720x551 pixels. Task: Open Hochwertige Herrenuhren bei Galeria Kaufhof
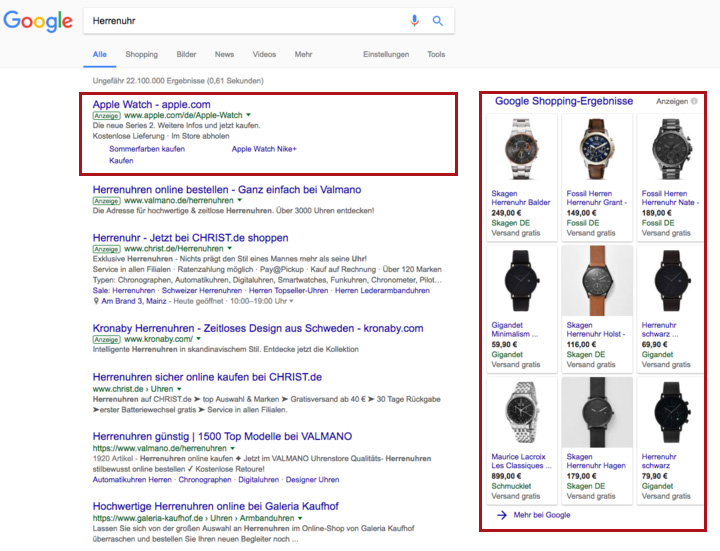[x=216, y=506]
